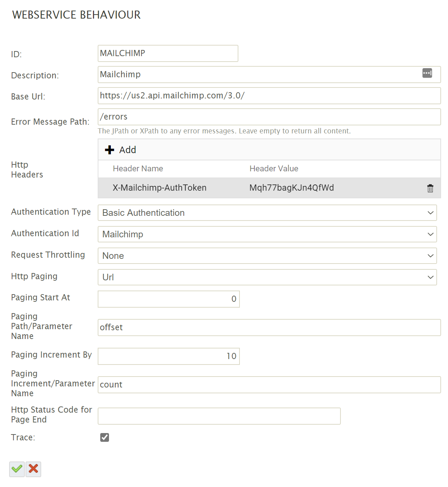
Task: Click the Paging Start At number field
Action: click(x=168, y=299)
